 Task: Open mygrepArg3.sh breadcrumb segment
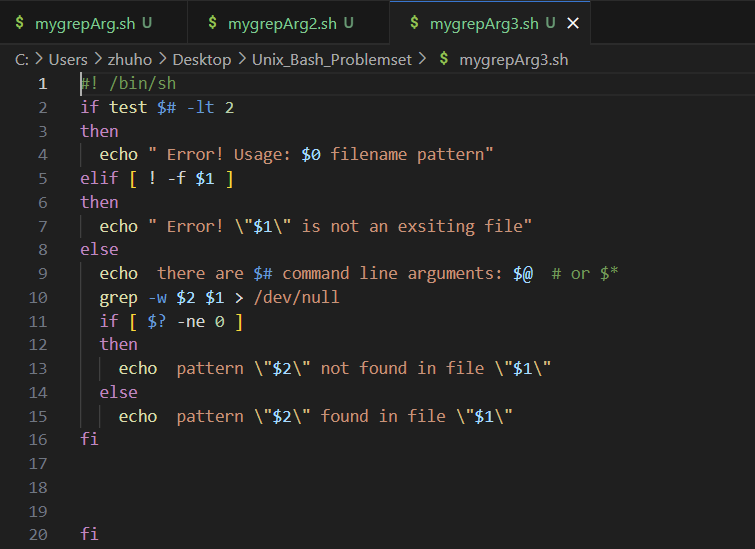pyautogui.click(x=513, y=60)
